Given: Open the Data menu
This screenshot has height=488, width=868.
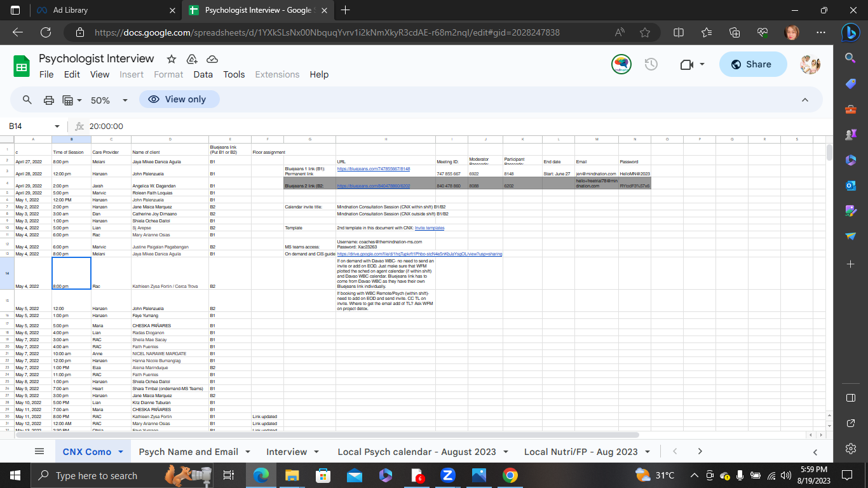Looking at the screenshot, I should 203,74.
